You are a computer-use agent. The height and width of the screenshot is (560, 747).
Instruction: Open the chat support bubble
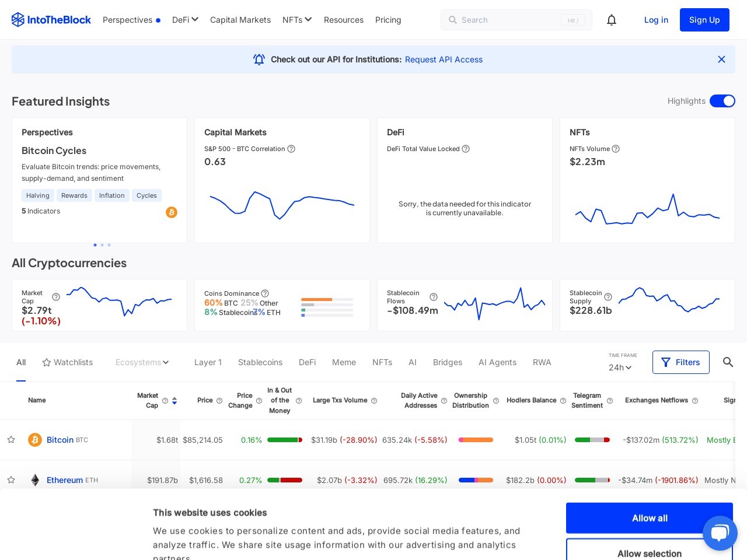720,533
